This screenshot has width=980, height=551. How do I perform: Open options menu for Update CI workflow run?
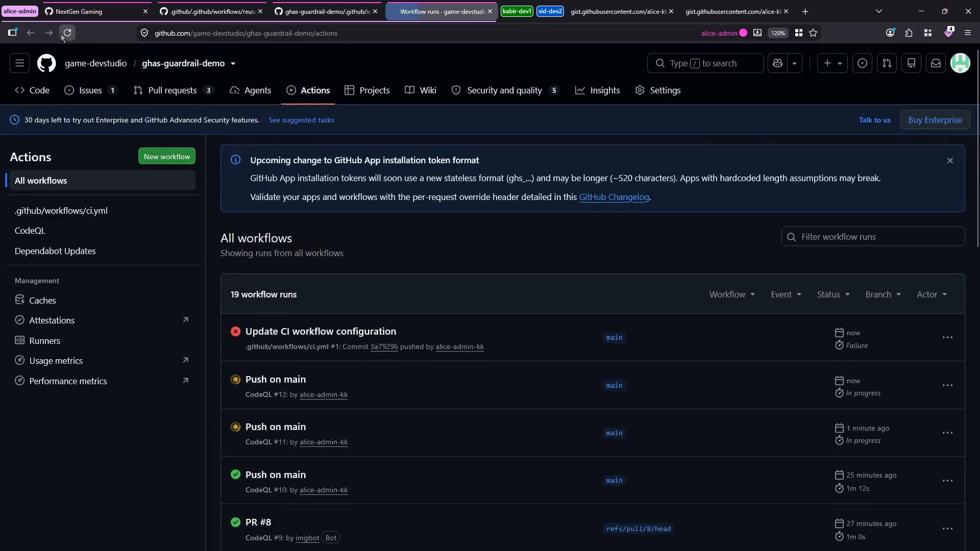point(947,337)
